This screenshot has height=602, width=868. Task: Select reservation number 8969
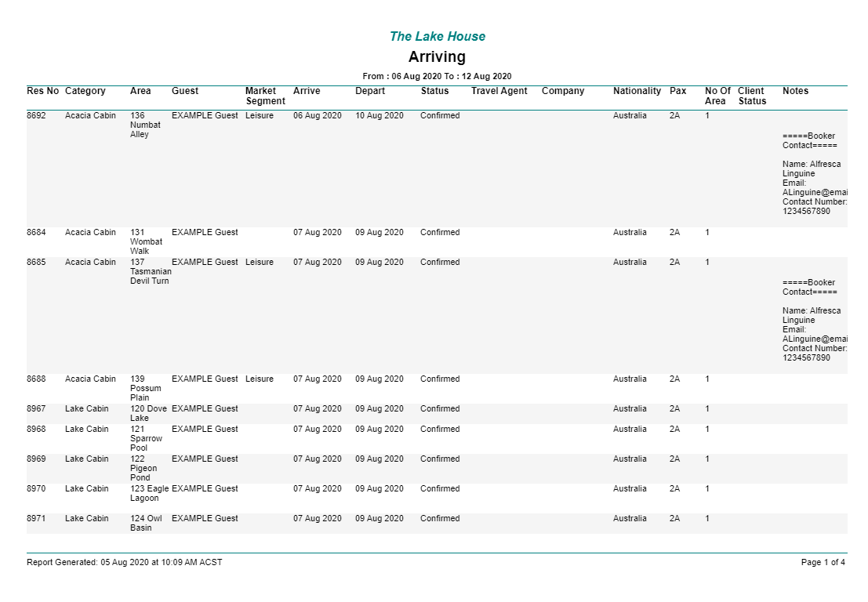click(37, 459)
